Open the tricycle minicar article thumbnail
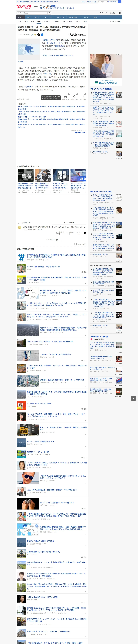Image resolution: width=138 pixels, height=644 pixels. coord(43,175)
